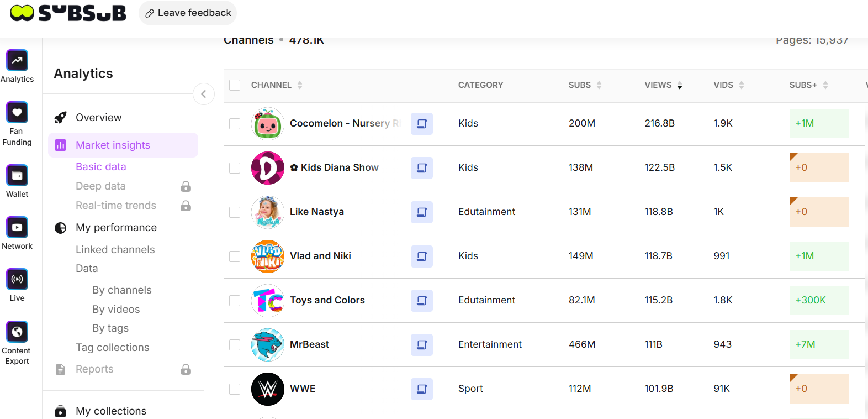Click the blue icon button in Like Nastya row
Image resolution: width=868 pixels, height=419 pixels.
(422, 212)
